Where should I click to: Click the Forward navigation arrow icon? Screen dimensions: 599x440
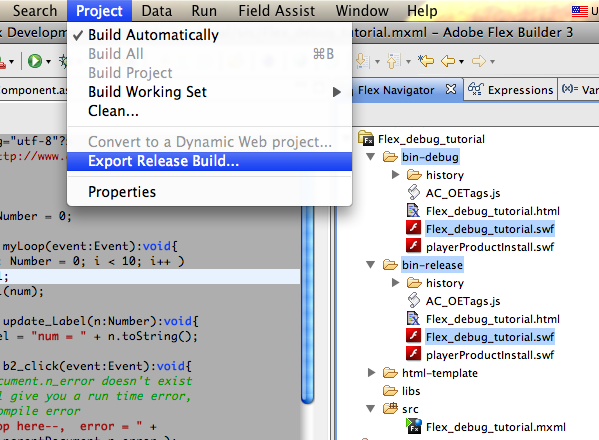(x=479, y=61)
